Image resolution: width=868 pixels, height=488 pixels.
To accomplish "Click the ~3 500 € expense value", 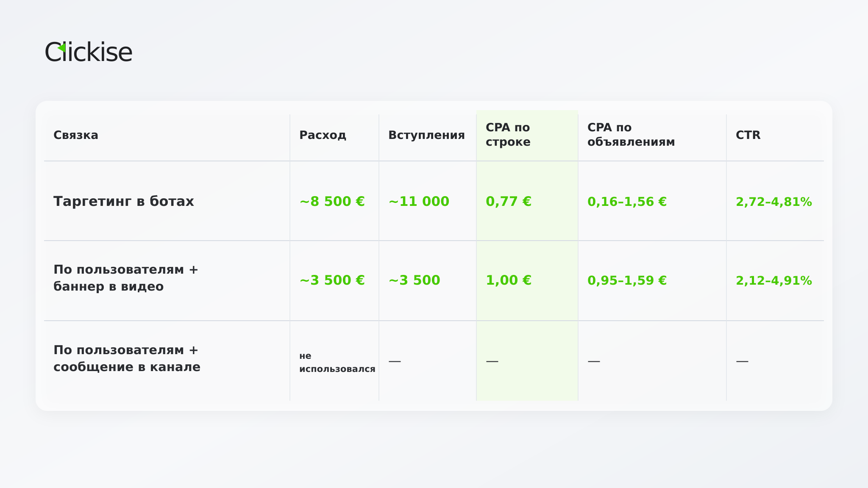I will pos(332,280).
